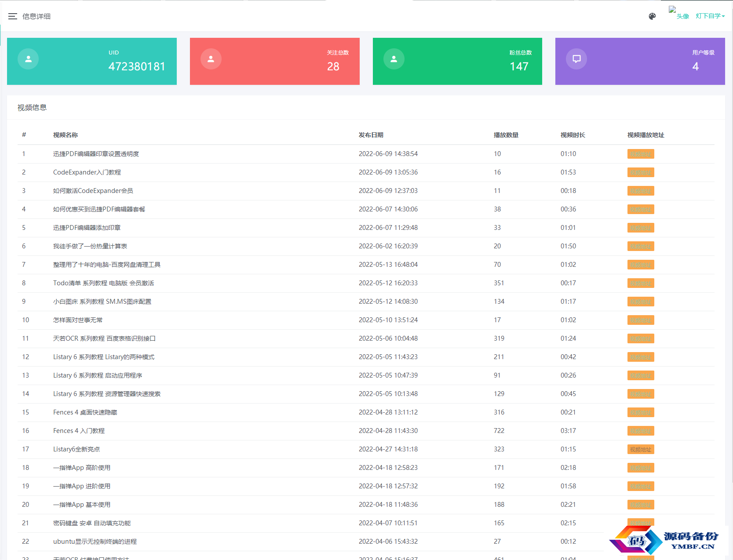
Task: Click date 2022-05-13 16:48:04
Action: (x=388, y=265)
